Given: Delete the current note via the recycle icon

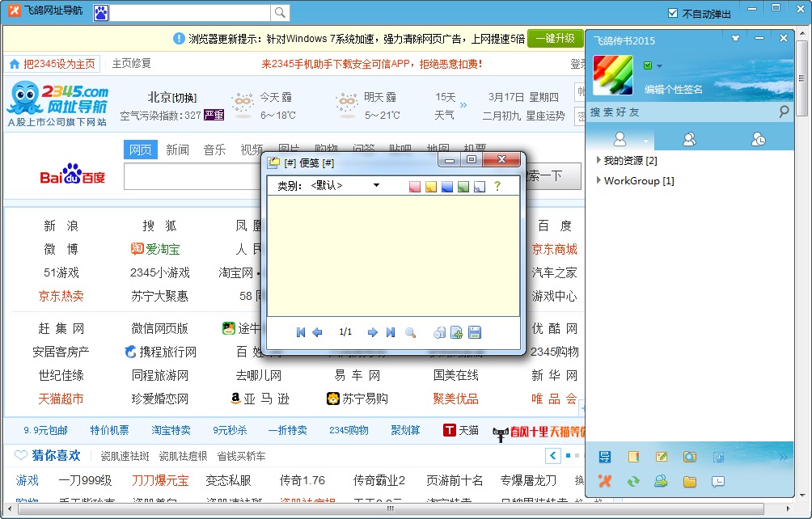Looking at the screenshot, I should coord(440,331).
